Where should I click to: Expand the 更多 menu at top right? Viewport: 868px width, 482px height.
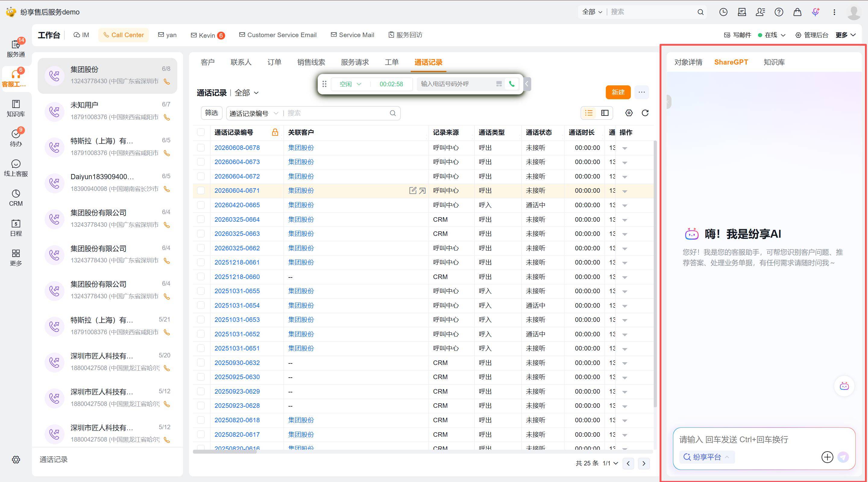click(x=845, y=35)
